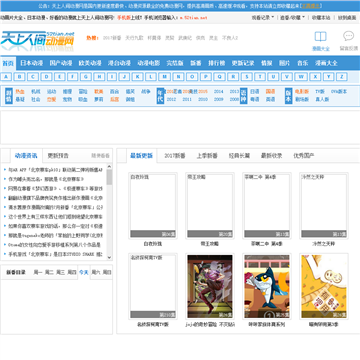360x360 pixels.
Task: Open the cartoon shark poster
Action: 267,286
